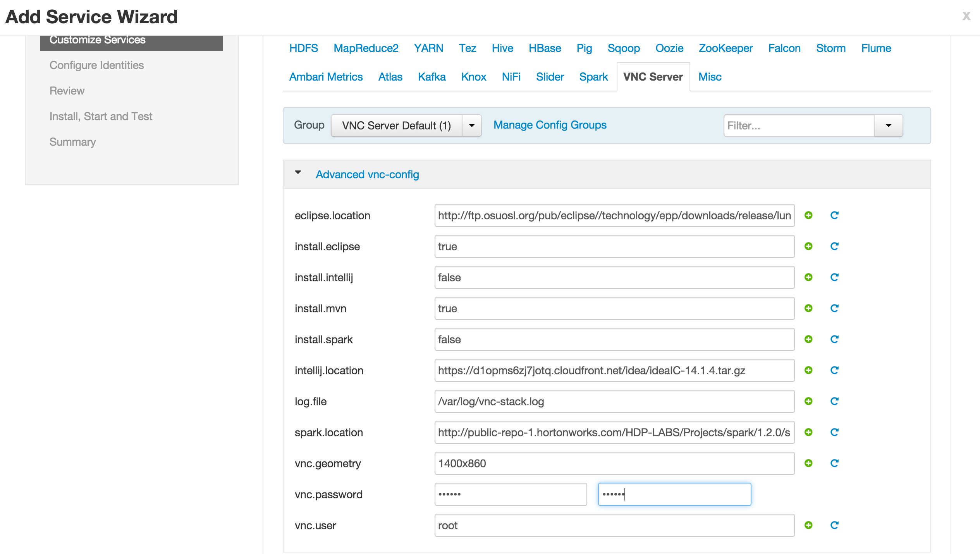
Task: Click green plus icon for log.file
Action: click(x=808, y=401)
